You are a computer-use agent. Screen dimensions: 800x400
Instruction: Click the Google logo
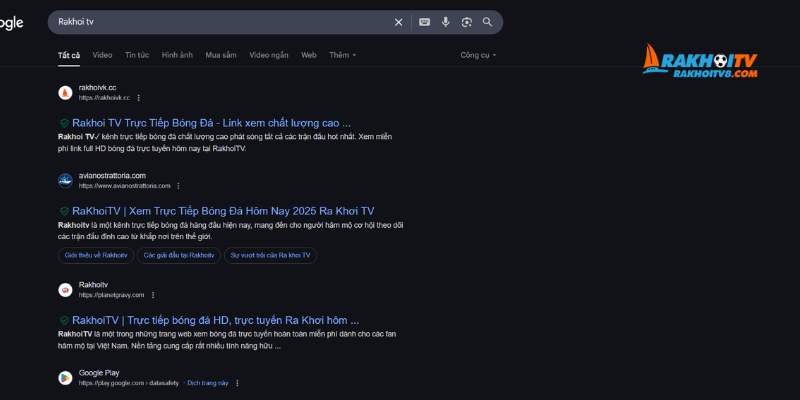tap(11, 23)
